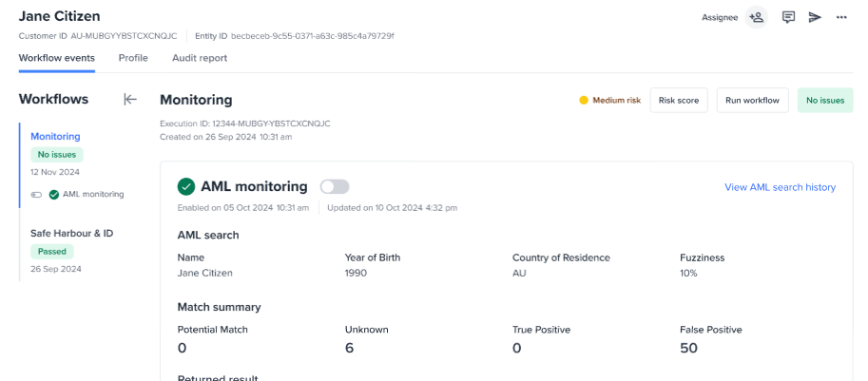Screen dimensions: 868x381
Task: Open the Profile tab
Action: (x=133, y=58)
